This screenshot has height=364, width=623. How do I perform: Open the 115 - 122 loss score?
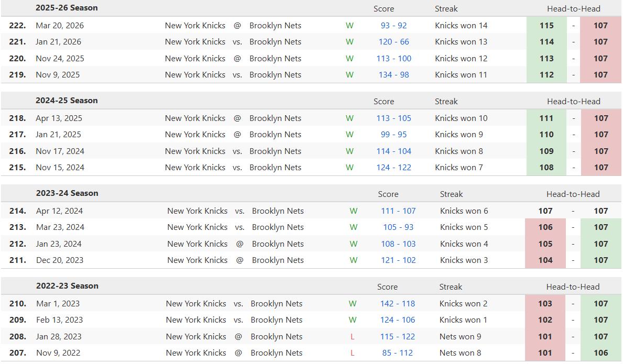pyautogui.click(x=397, y=337)
